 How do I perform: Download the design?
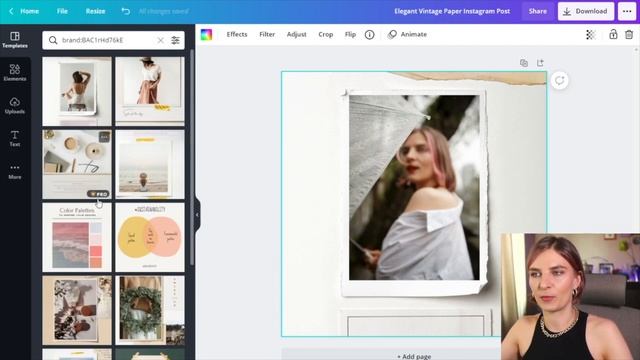586,11
